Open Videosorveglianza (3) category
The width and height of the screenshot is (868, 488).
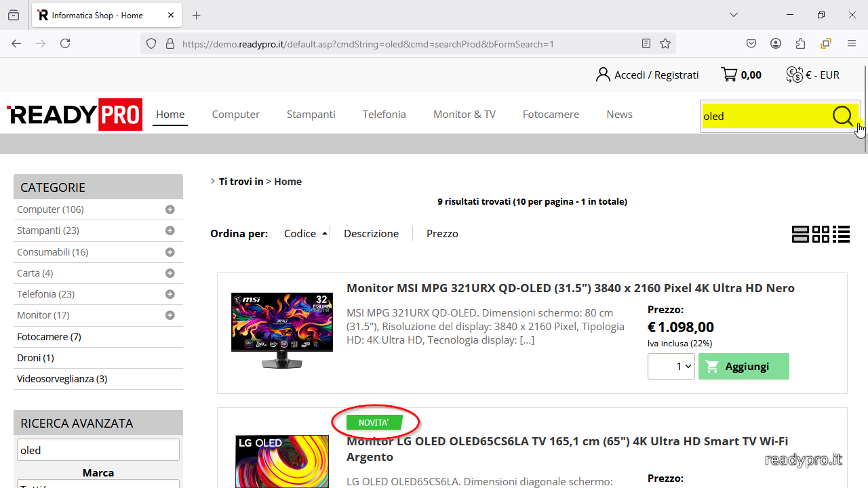(62, 378)
